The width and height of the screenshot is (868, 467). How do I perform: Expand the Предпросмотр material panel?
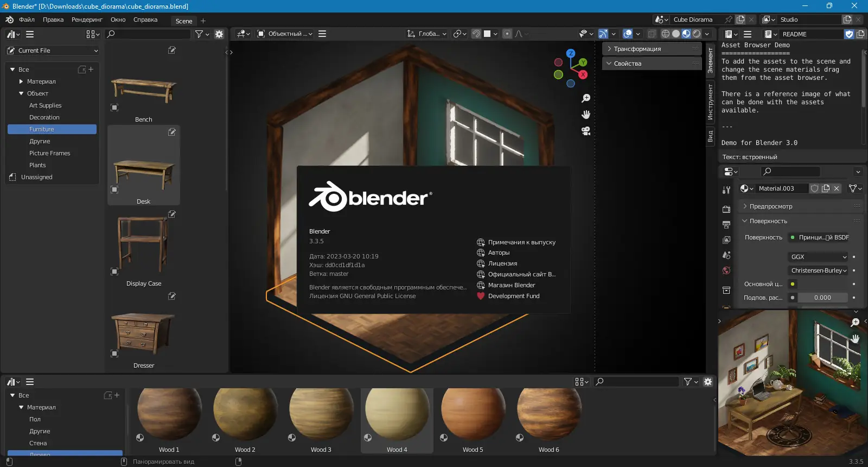point(801,206)
